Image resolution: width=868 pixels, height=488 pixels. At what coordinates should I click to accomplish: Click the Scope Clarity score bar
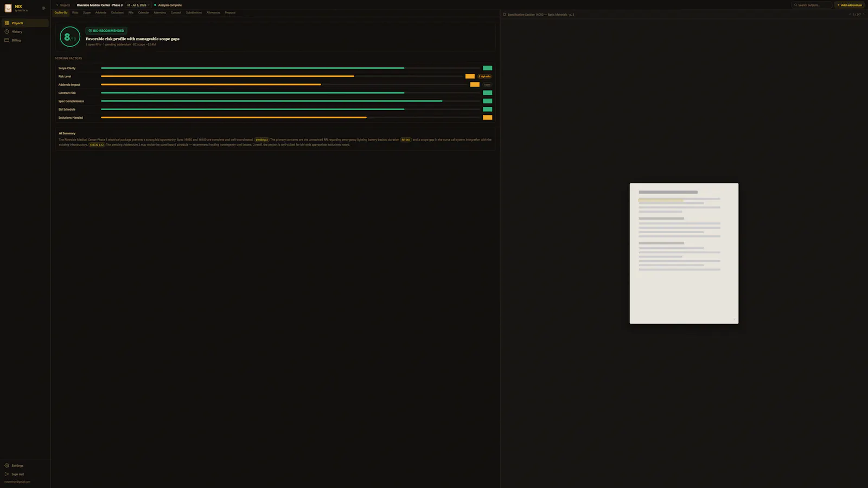pos(290,68)
